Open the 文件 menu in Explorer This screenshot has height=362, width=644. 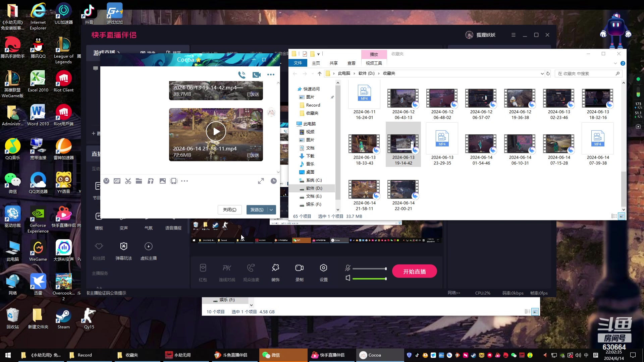click(298, 63)
